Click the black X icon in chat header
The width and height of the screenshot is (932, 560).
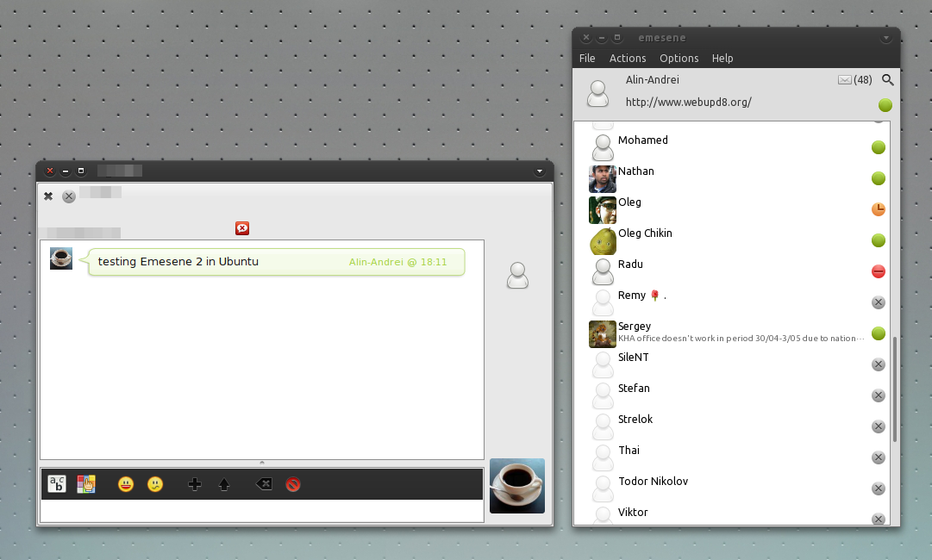(48, 196)
